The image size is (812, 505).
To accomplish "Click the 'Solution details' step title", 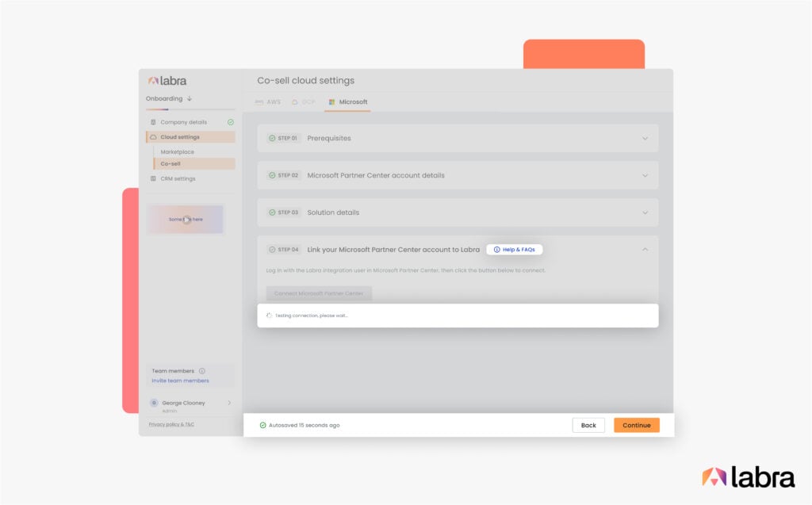I will point(333,212).
